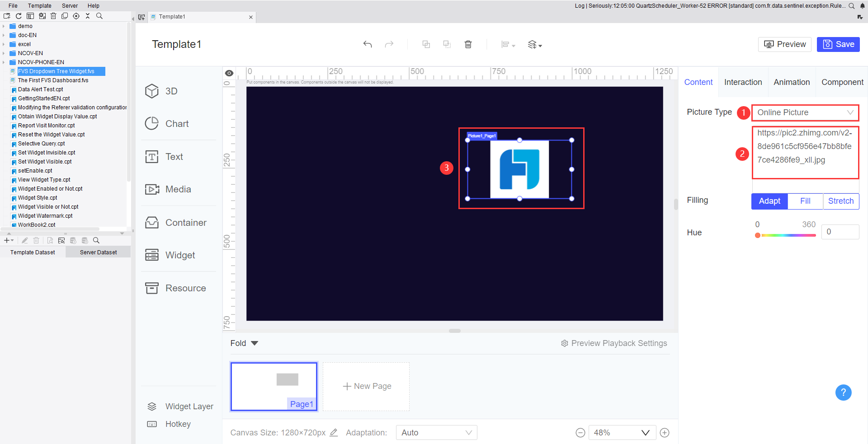
Task: Switch to the Interaction tab
Action: click(743, 82)
